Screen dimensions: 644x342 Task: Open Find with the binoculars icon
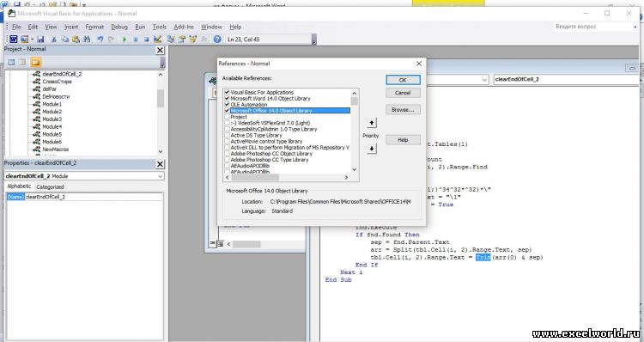tap(87, 40)
